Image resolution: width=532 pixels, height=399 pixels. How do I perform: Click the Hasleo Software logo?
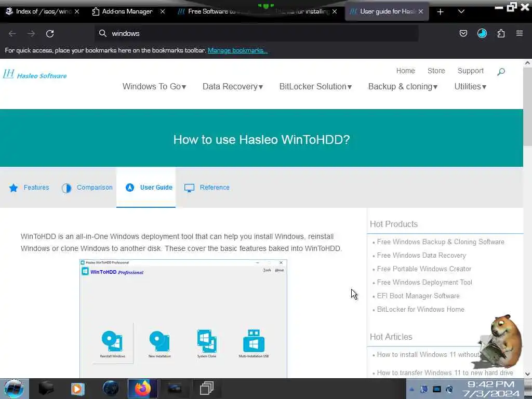35,74
